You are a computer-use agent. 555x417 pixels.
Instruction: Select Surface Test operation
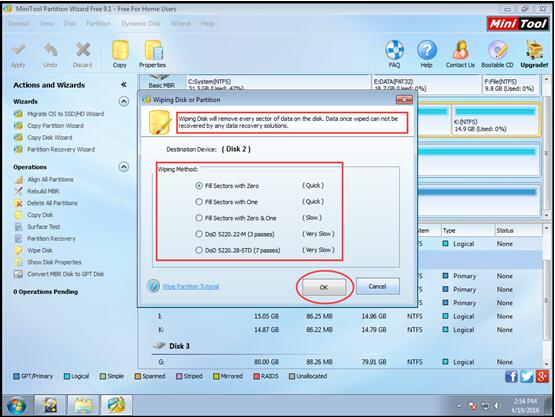(38, 227)
